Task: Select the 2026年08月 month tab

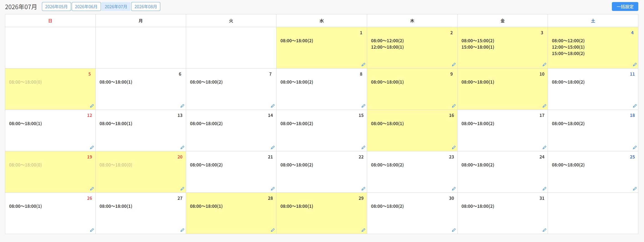Action: pyautogui.click(x=146, y=7)
